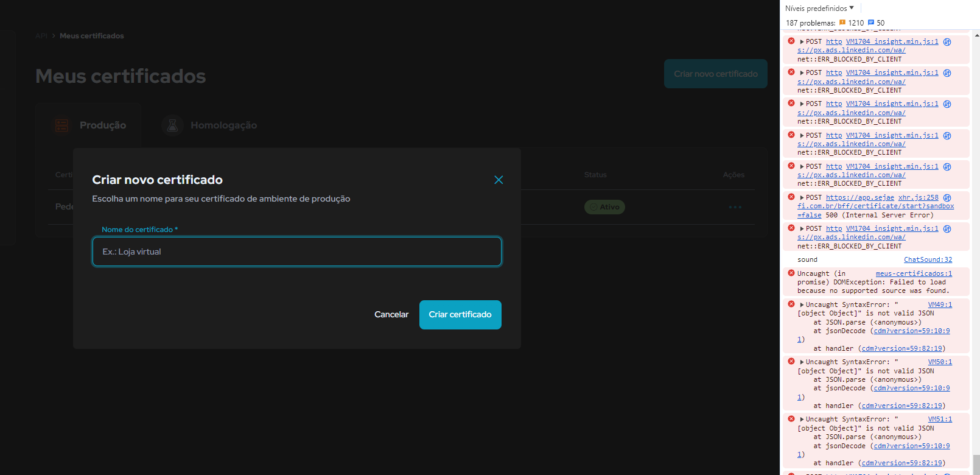
Task: Open the app.sejaefi.com.br certificate/start URL link
Action: pyautogui.click(x=876, y=206)
